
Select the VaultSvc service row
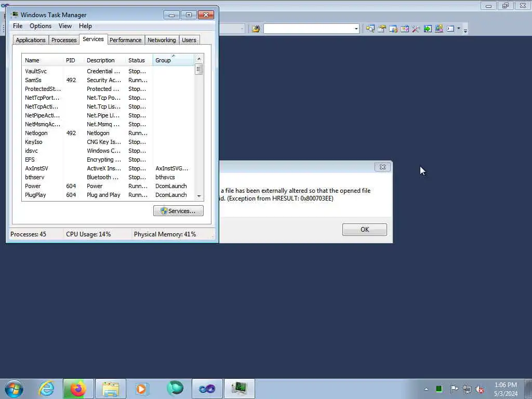click(x=108, y=71)
